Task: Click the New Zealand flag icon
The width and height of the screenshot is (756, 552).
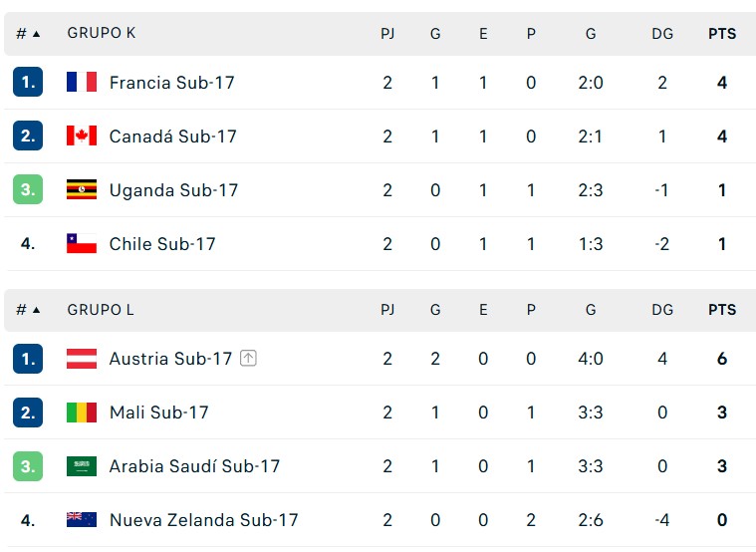Action: (82, 520)
